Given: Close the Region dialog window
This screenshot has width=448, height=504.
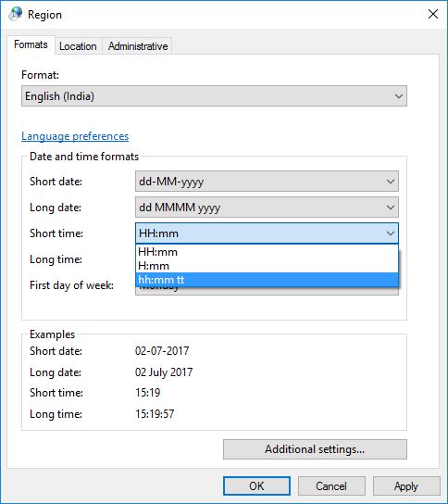Looking at the screenshot, I should pos(433,14).
